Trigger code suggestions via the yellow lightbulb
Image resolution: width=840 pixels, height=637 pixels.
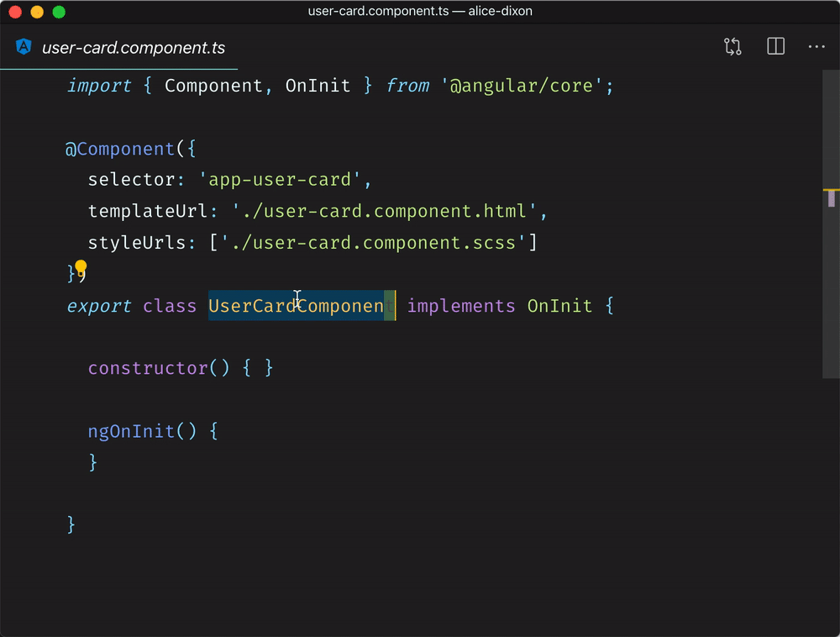pos(81,267)
